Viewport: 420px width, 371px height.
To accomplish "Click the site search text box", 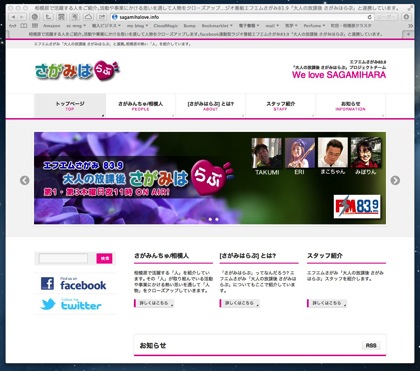I will click(63, 258).
